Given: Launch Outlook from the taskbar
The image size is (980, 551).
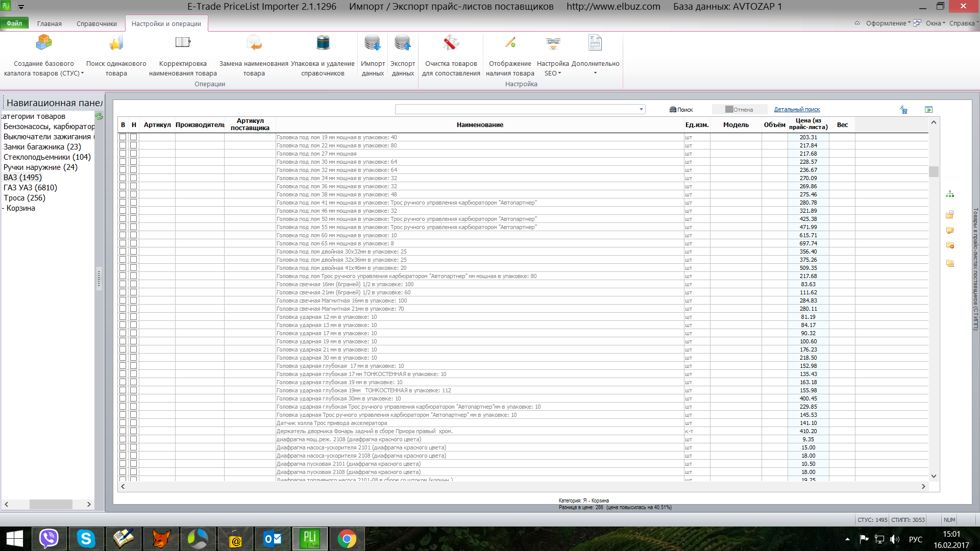Looking at the screenshot, I should pyautogui.click(x=273, y=539).
